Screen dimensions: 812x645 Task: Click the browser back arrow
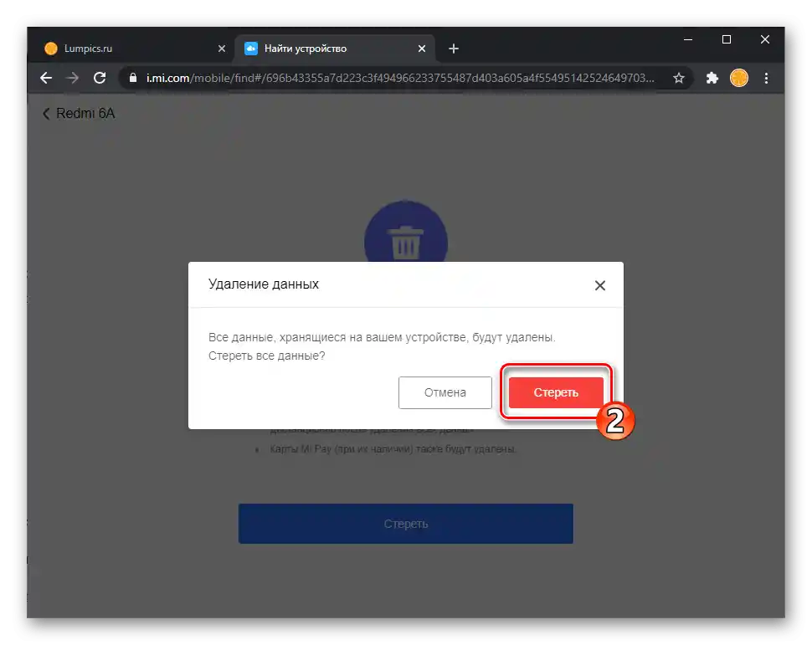(46, 78)
